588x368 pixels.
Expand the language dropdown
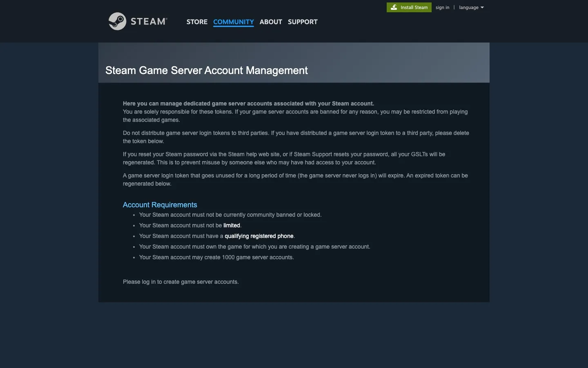471,7
